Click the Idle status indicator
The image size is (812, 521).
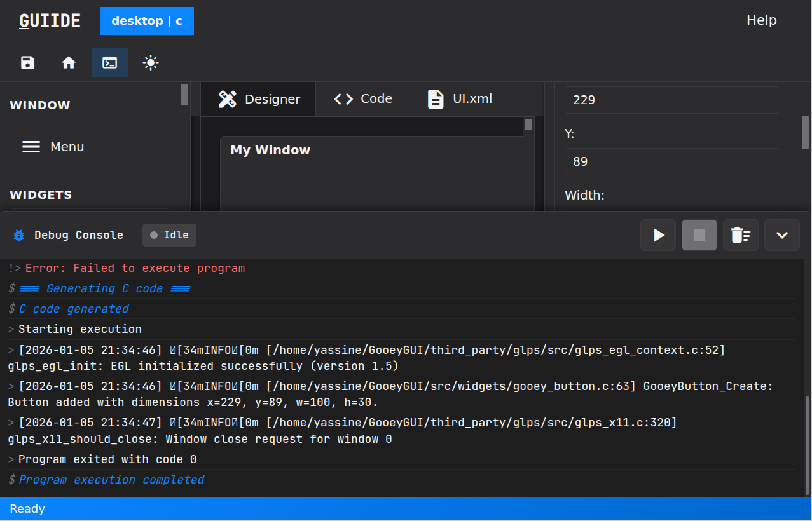169,234
